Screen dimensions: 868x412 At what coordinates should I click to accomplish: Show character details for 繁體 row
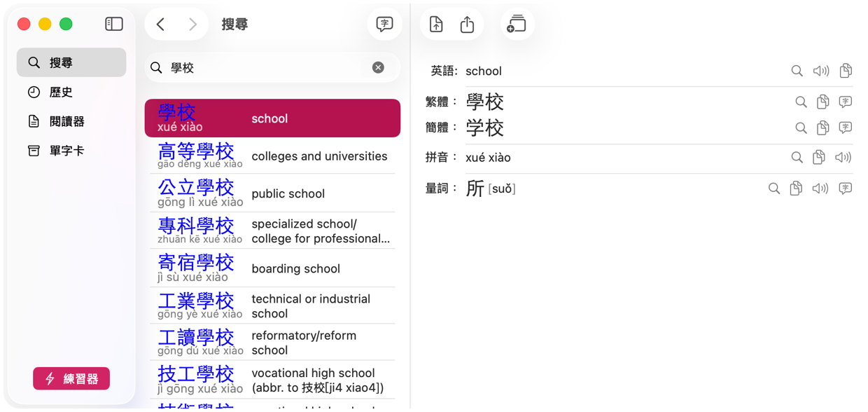(846, 102)
